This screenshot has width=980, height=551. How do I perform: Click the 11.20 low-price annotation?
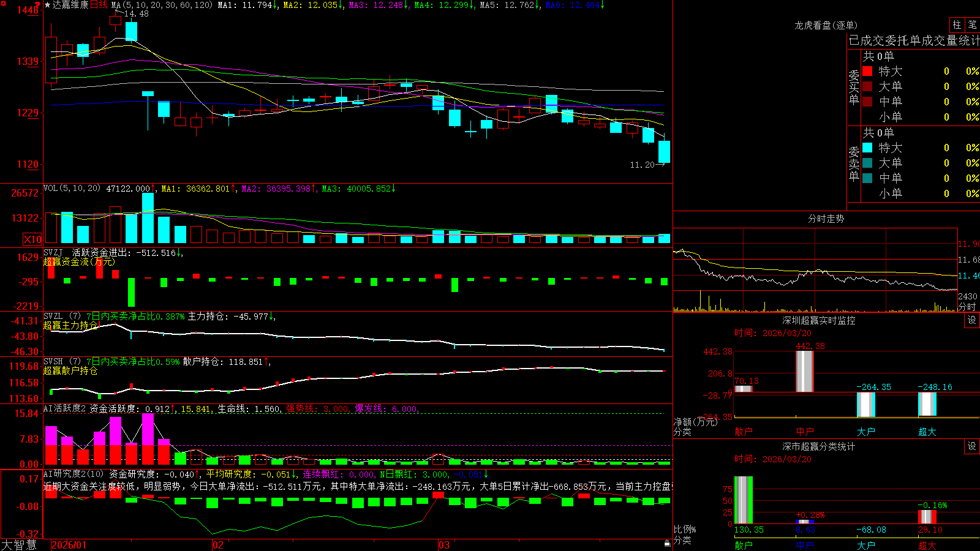coord(642,165)
